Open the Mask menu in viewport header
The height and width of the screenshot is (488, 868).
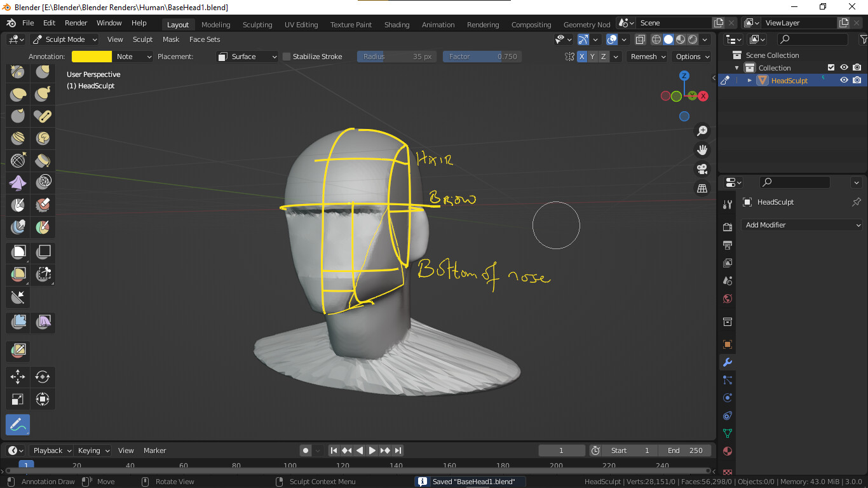171,39
